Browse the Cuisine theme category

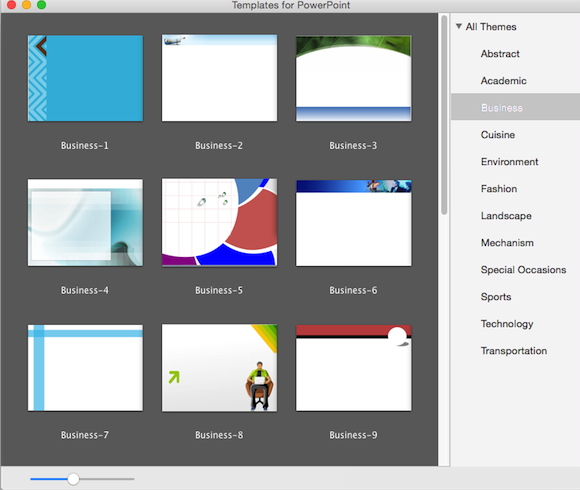(498, 135)
